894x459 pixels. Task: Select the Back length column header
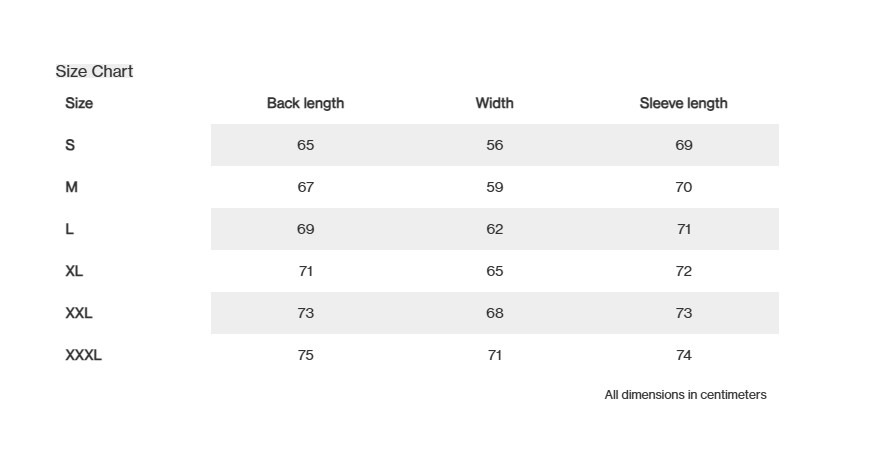pyautogui.click(x=305, y=103)
